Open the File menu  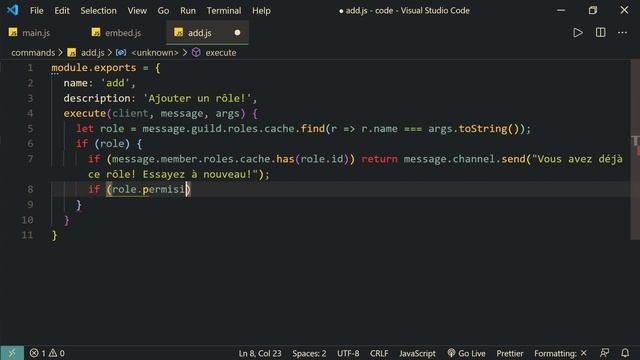[x=36, y=11]
